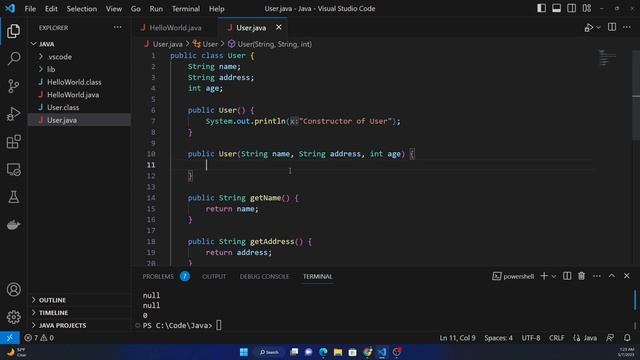Toggle the secondary side bar

571,8
